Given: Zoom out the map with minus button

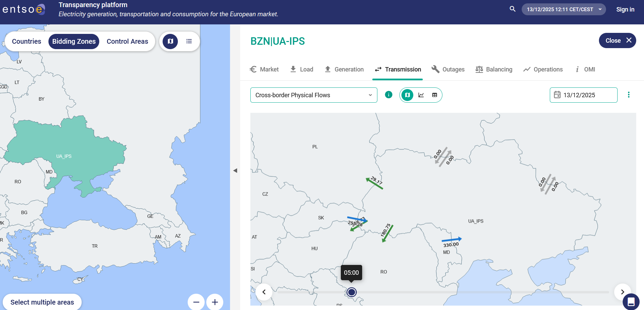Looking at the screenshot, I should coord(196,302).
